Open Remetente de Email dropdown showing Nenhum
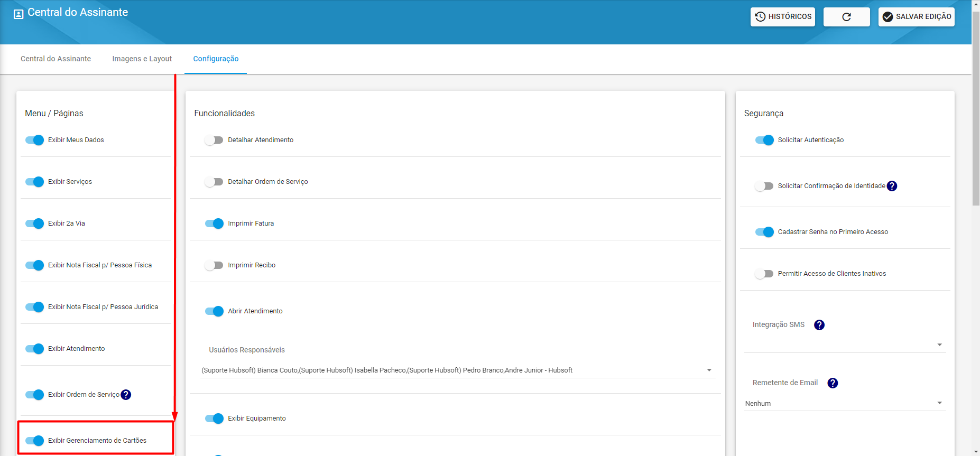The width and height of the screenshot is (980, 456). click(939, 403)
